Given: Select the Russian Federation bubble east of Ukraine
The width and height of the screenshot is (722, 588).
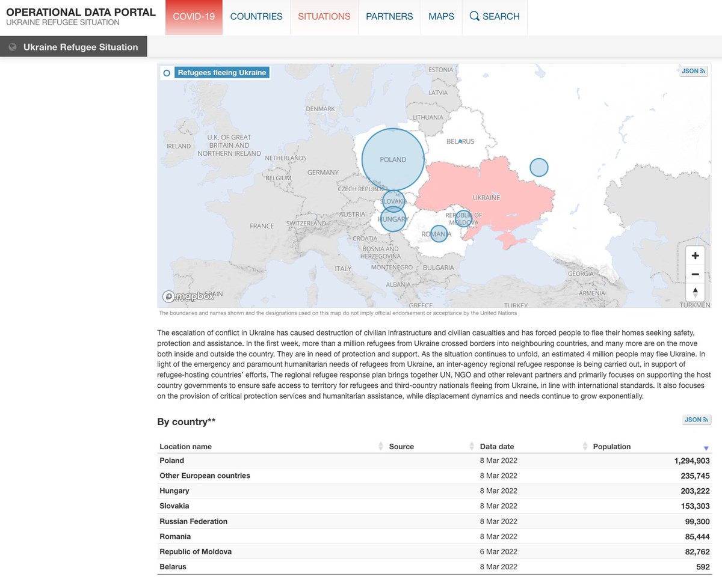Looking at the screenshot, I should [x=539, y=167].
